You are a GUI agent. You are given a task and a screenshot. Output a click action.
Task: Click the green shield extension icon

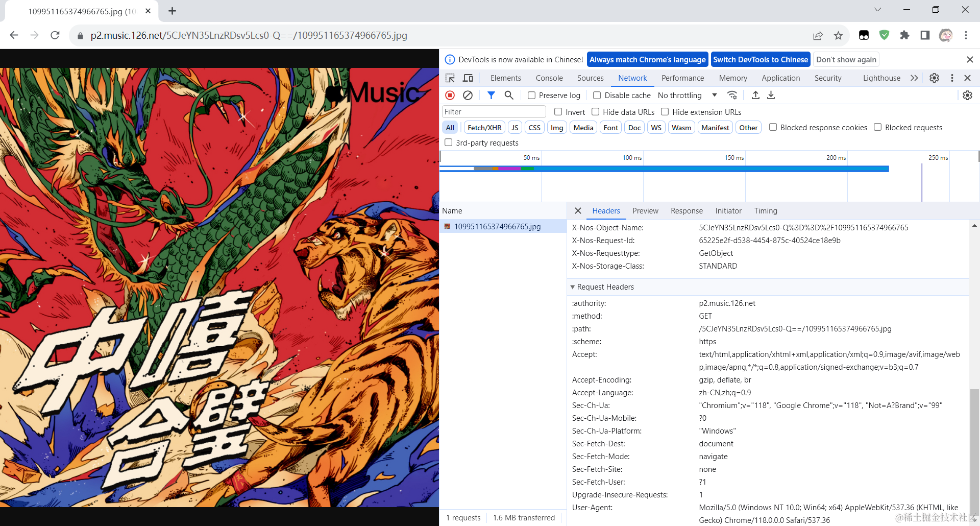884,35
